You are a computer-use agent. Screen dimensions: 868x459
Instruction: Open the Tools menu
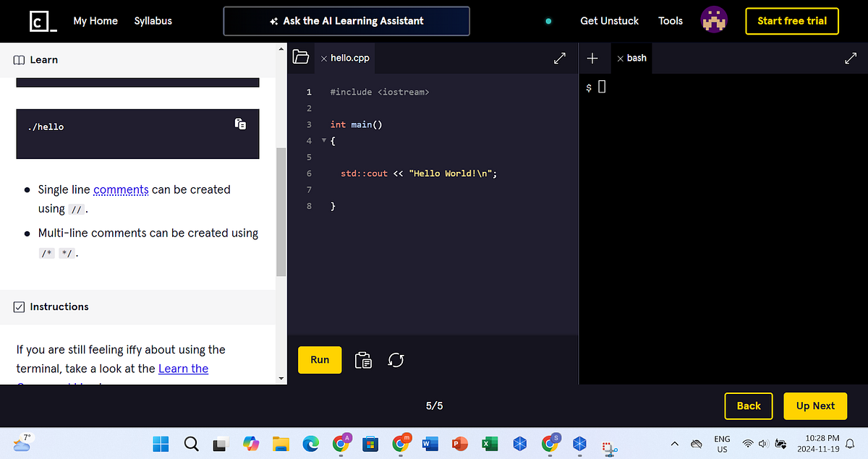tap(671, 21)
